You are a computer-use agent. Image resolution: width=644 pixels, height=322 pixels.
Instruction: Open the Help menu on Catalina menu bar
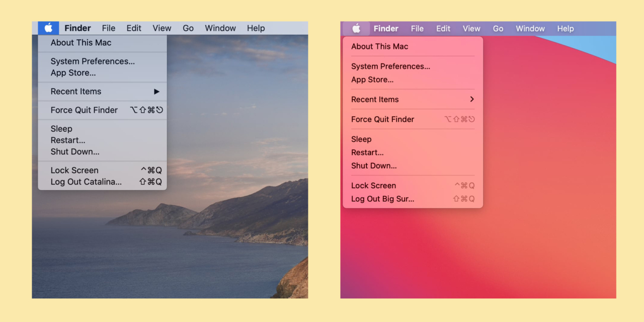256,28
